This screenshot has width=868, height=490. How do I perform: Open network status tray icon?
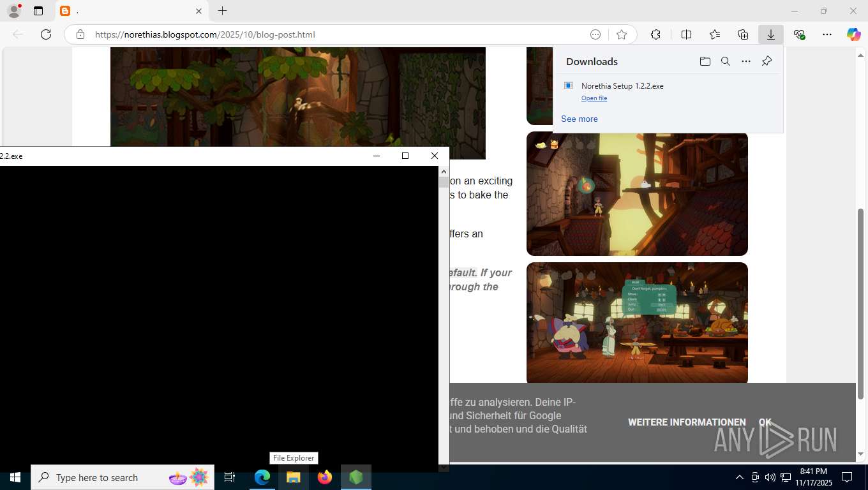pos(786,477)
